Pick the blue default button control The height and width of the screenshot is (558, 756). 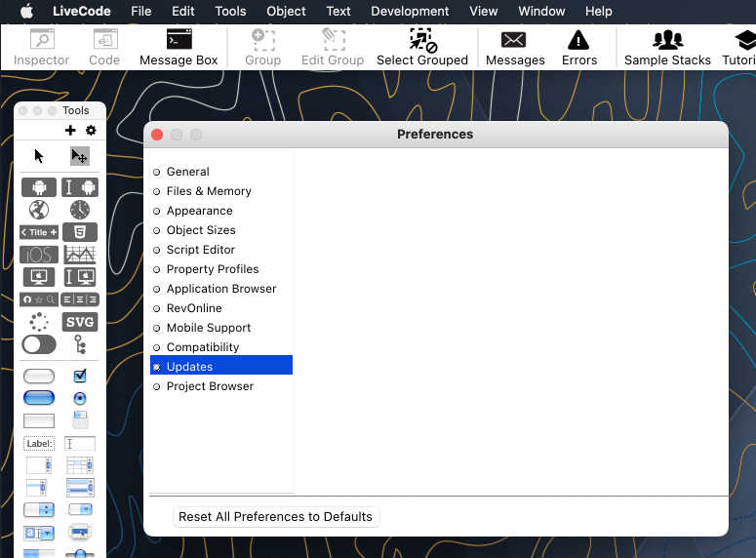tap(39, 398)
